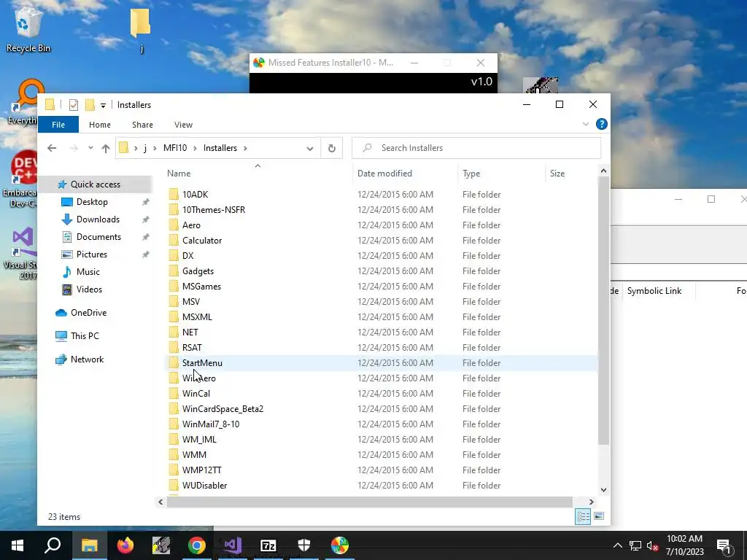Select the WinCardSpace_Beta2 folder

tap(222, 408)
